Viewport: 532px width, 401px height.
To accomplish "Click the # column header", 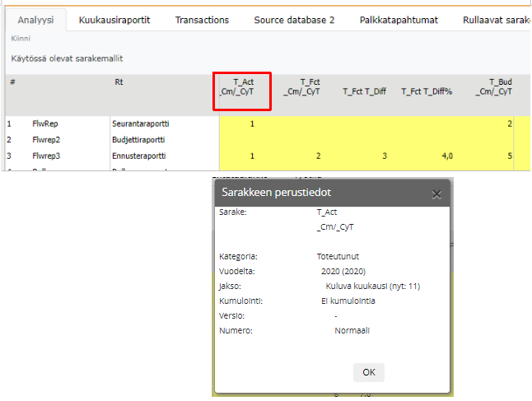I will click(x=12, y=82).
